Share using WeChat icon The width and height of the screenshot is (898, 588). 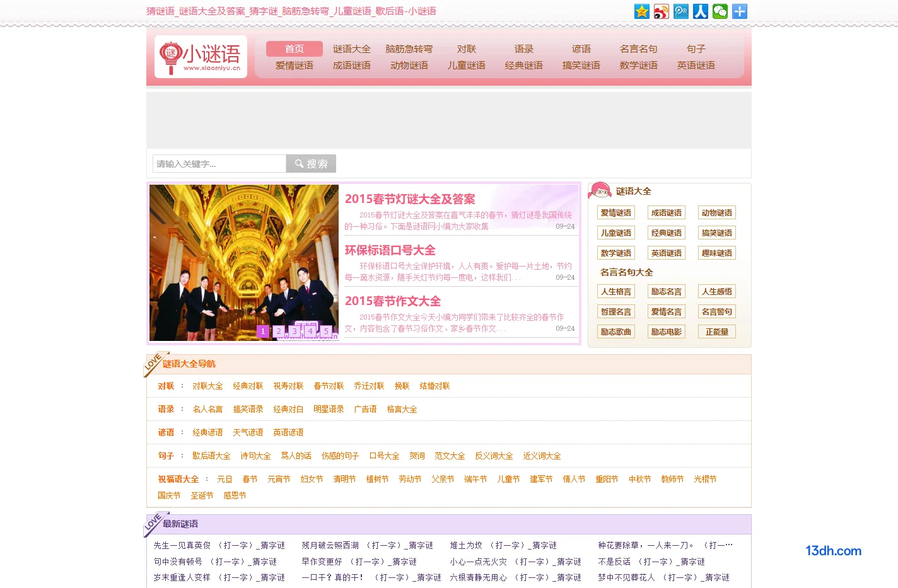pos(720,11)
